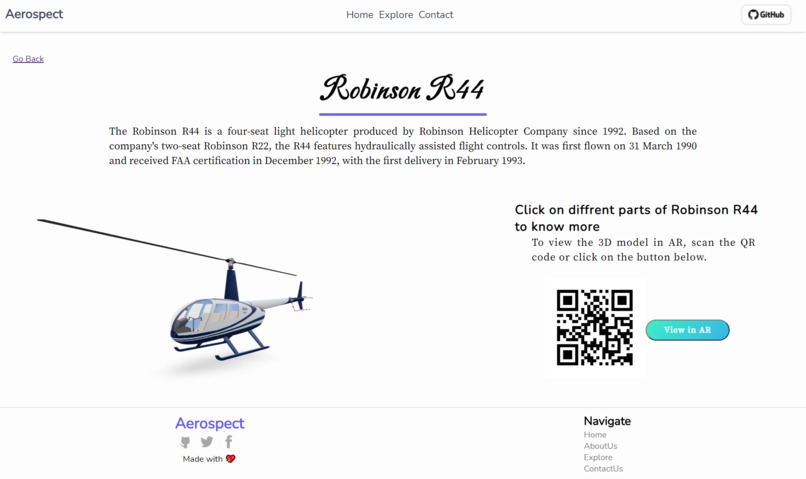Click the Aerospect logo in the header
The height and width of the screenshot is (479, 806).
click(x=34, y=14)
